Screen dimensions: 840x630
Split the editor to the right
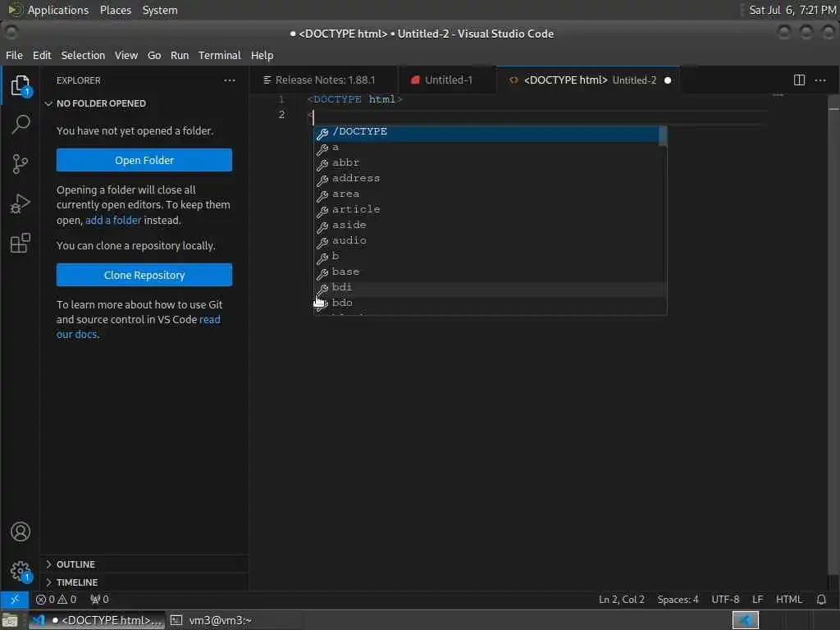point(799,80)
